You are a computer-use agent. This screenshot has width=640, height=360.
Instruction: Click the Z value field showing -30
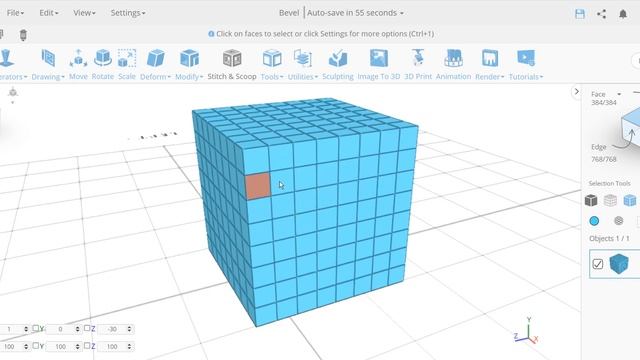111,329
